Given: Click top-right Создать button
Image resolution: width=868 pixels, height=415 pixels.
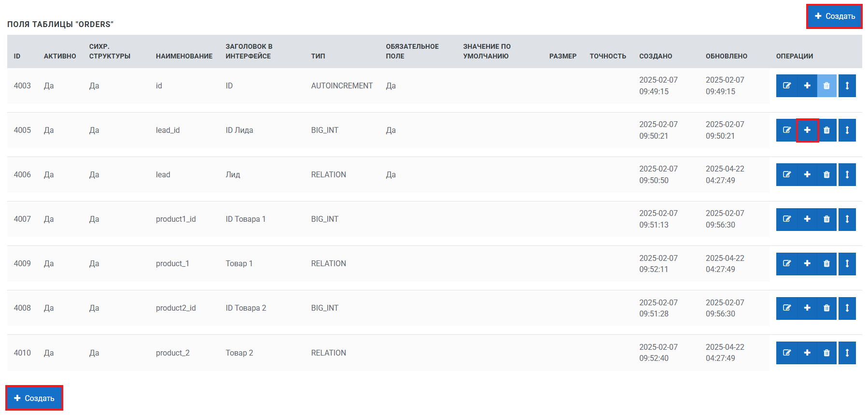Looking at the screenshot, I should point(834,16).
